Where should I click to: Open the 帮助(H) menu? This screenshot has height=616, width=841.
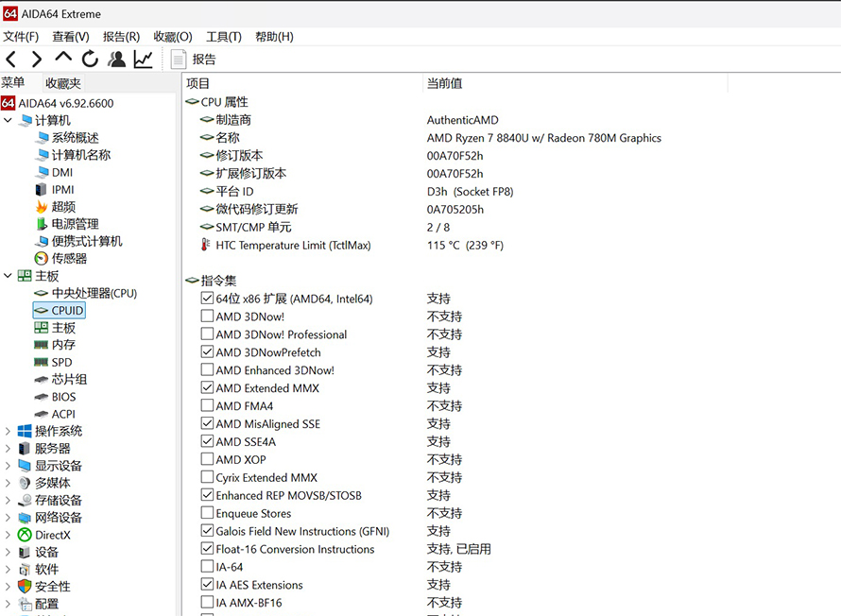274,37
